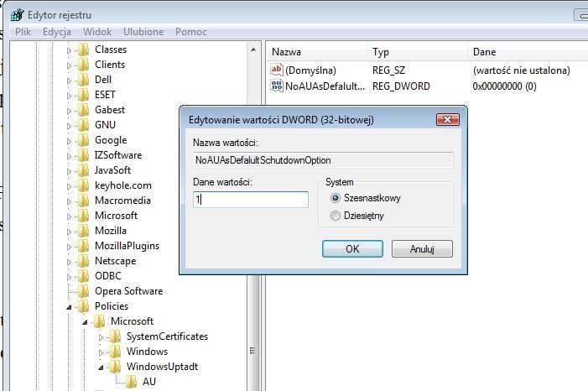Select the Google tree item label
The image size is (588, 391).
pyautogui.click(x=111, y=140)
